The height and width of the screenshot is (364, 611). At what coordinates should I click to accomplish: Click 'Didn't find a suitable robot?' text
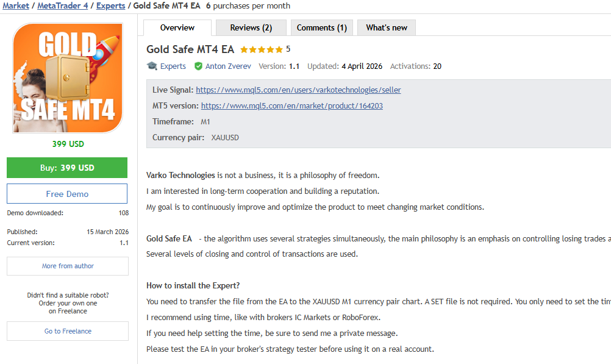68,295
